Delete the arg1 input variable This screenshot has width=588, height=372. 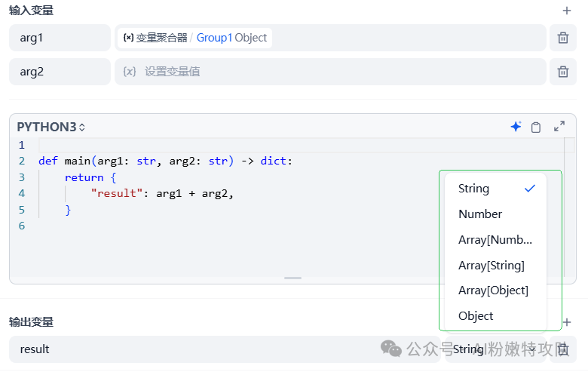click(x=562, y=38)
